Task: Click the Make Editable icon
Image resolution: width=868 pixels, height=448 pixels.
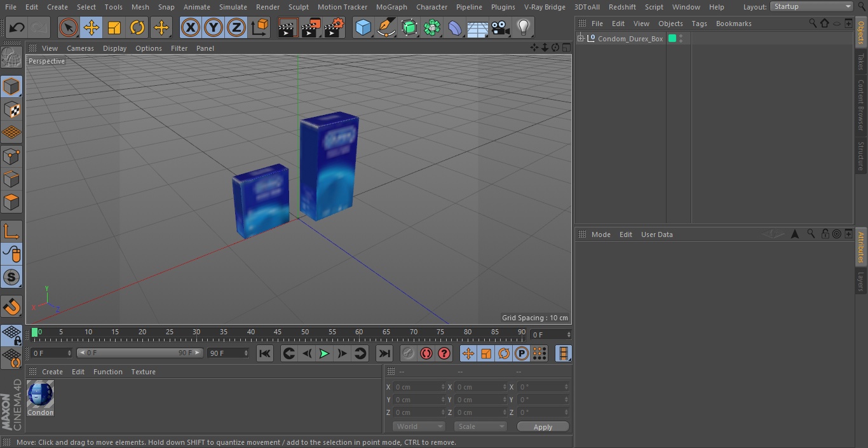Action: (11, 58)
